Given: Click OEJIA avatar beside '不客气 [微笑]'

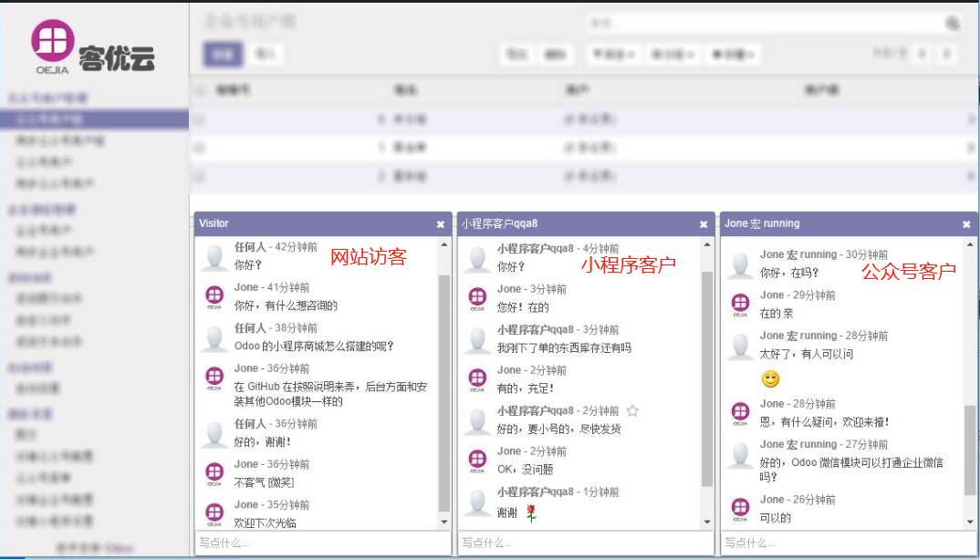Looking at the screenshot, I should pyautogui.click(x=214, y=472).
